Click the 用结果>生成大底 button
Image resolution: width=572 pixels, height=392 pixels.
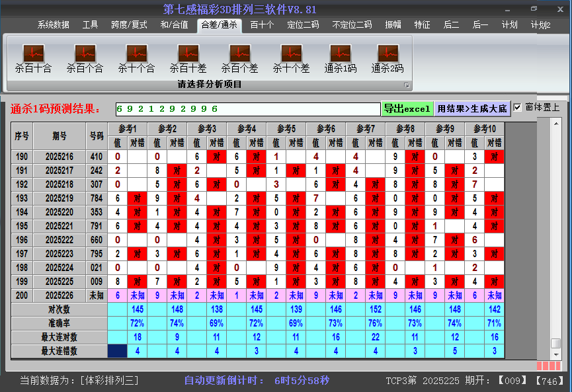472,108
